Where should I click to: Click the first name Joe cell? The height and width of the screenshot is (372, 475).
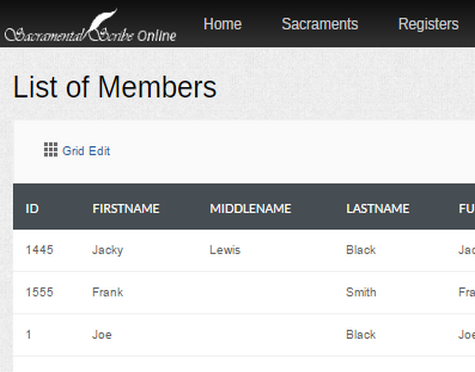[x=102, y=335]
